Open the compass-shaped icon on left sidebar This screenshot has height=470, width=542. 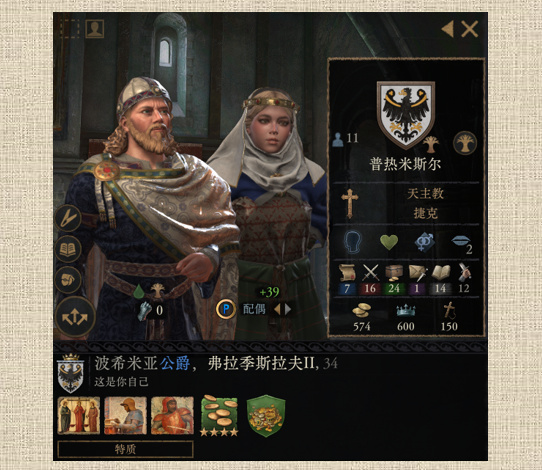(68, 218)
